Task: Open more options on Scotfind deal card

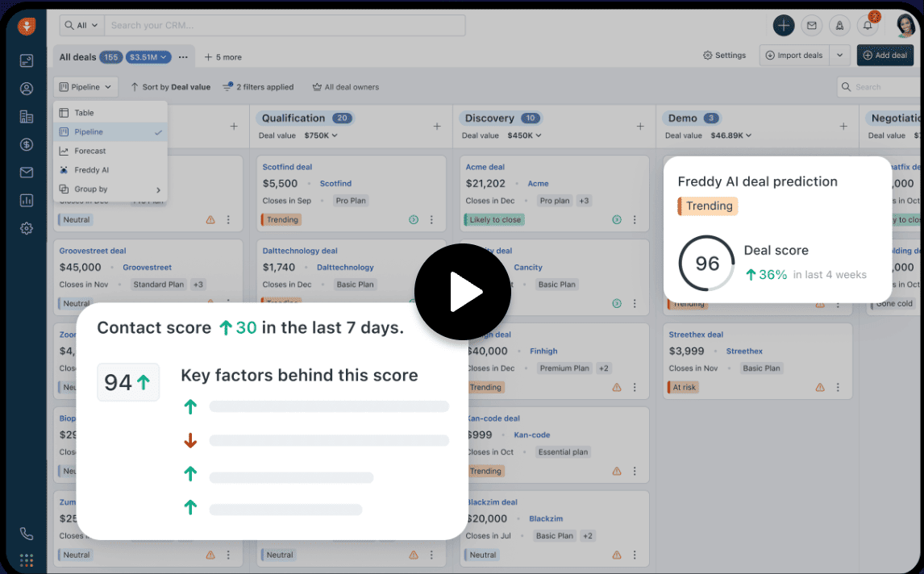Action: [x=431, y=220]
